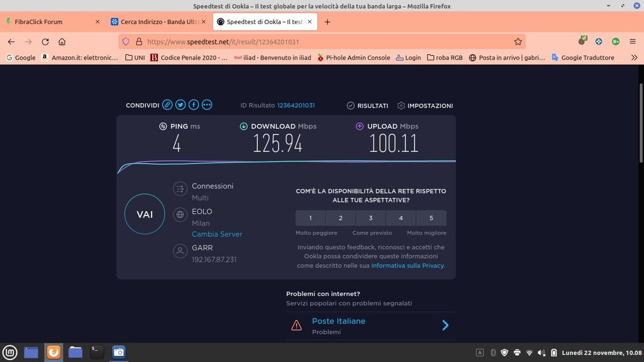644x362 pixels.
Task: Open Google bookmark
Action: click(x=21, y=57)
